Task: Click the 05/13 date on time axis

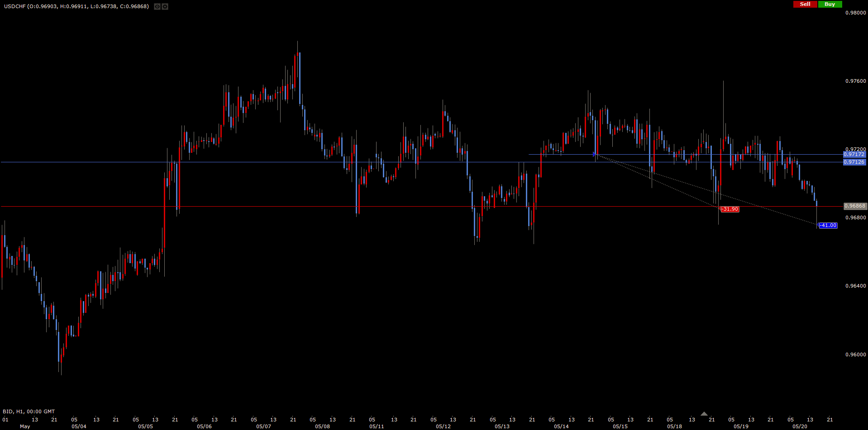Action: (502, 426)
